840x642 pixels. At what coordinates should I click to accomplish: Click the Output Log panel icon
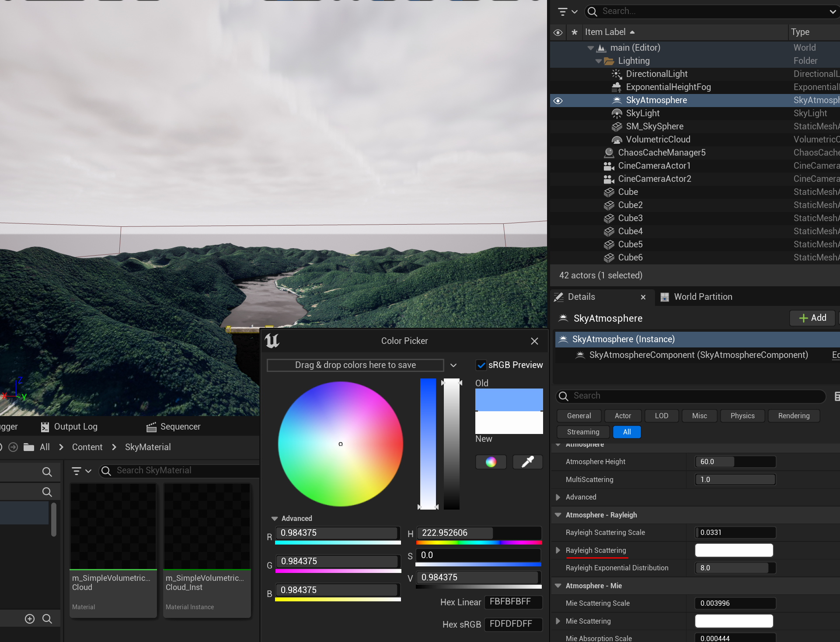click(45, 427)
